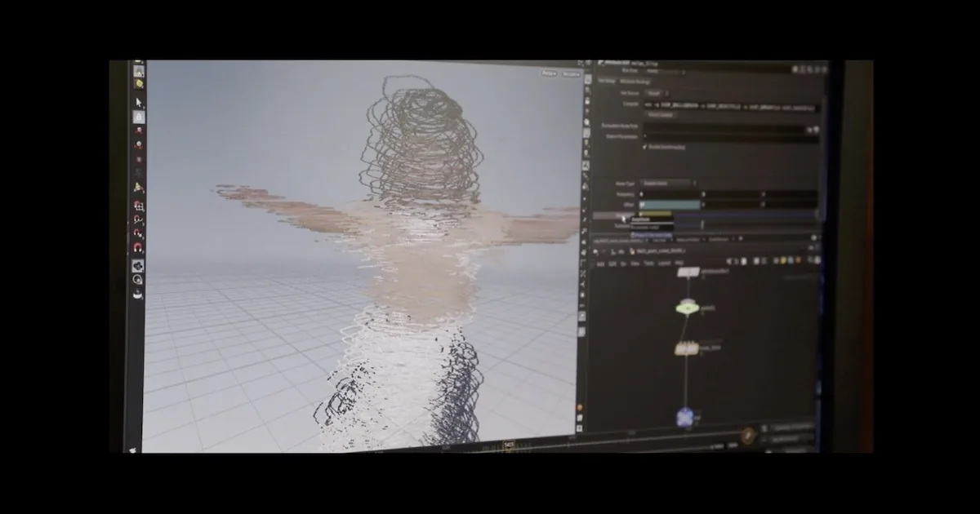Open the Noise Type dropdown
Viewport: 980px width, 514px height.
667,184
